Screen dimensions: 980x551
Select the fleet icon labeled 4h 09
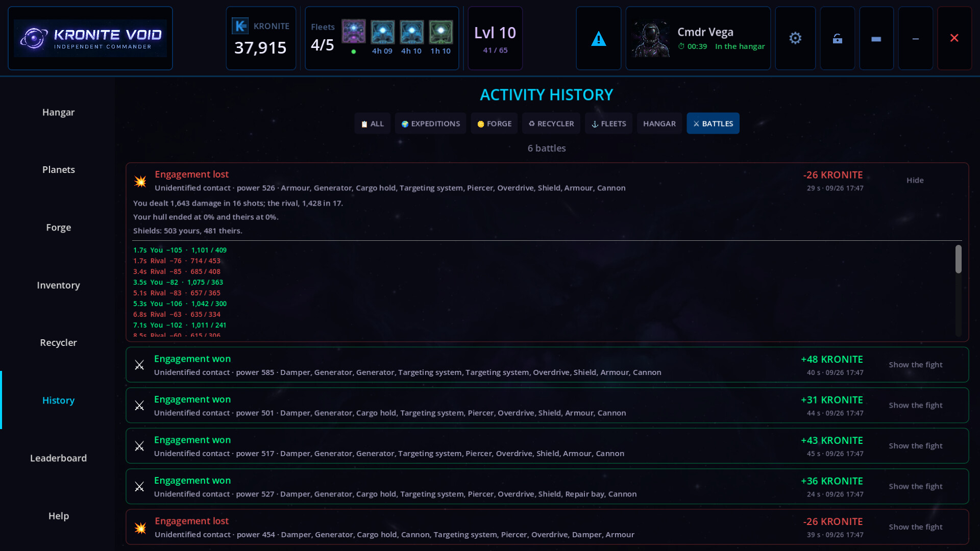pos(382,32)
